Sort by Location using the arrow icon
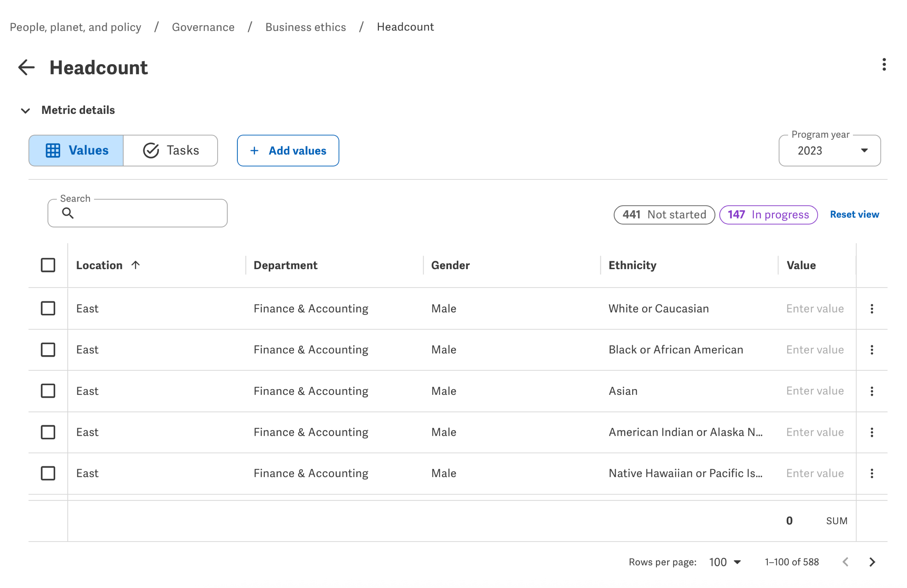The width and height of the screenshot is (907, 588). point(136,265)
